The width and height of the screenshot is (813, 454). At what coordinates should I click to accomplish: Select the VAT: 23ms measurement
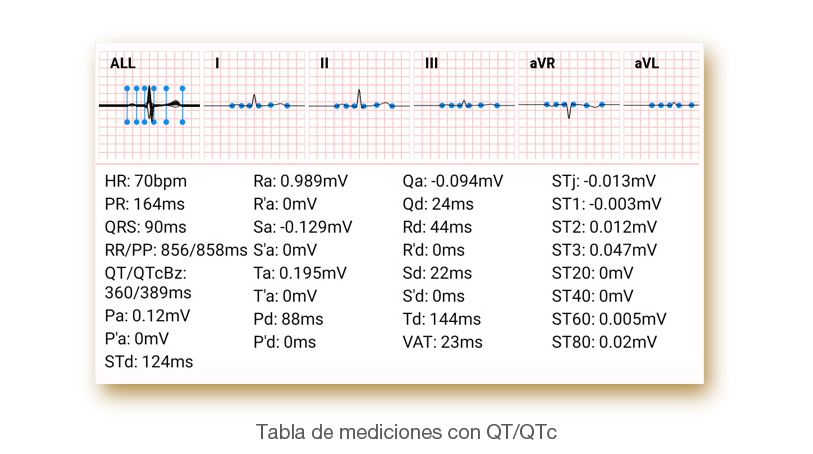coord(441,342)
